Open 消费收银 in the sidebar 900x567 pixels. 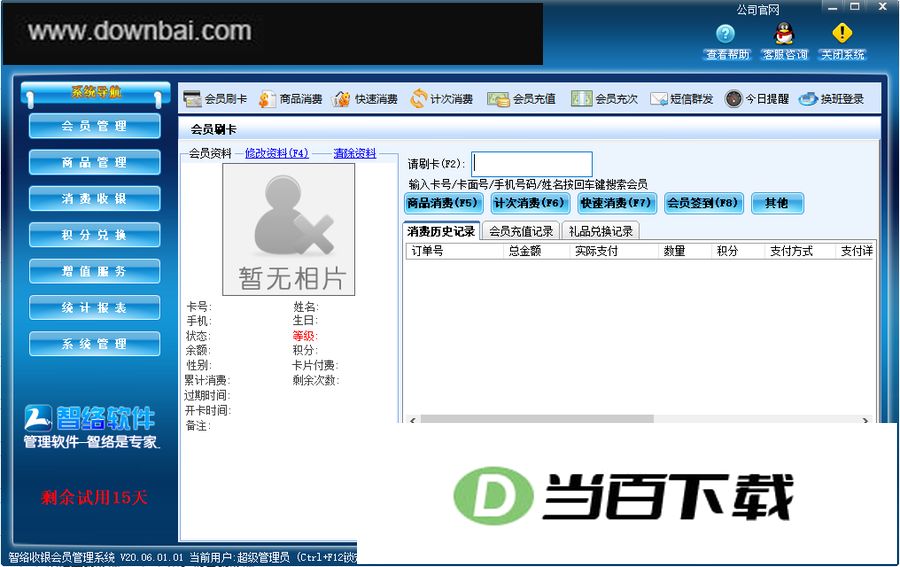pyautogui.click(x=95, y=199)
